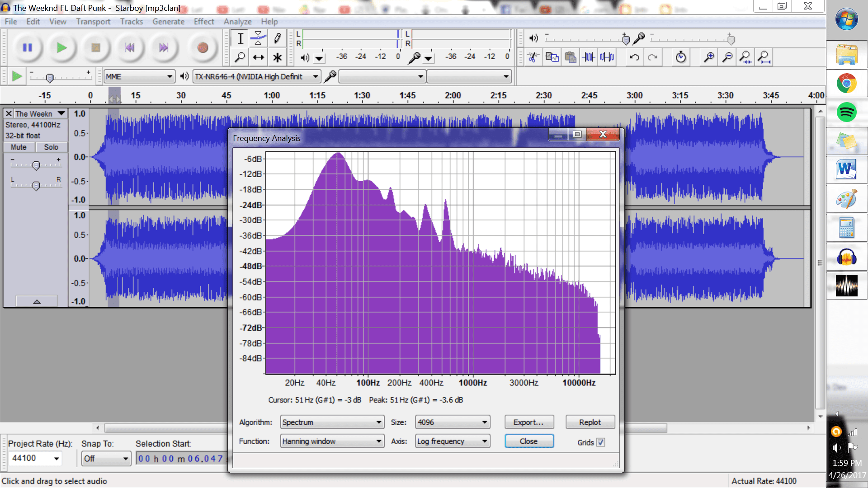868x488 pixels.
Task: Click Silence audio selection icon
Action: 607,57
